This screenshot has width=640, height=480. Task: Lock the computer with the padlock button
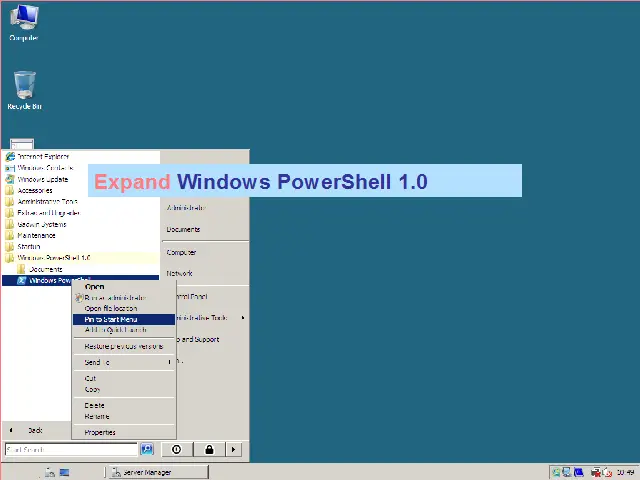[209, 449]
